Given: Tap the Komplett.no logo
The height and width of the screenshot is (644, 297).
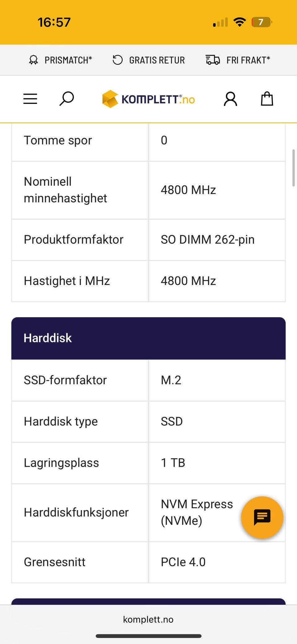Looking at the screenshot, I should pyautogui.click(x=148, y=99).
